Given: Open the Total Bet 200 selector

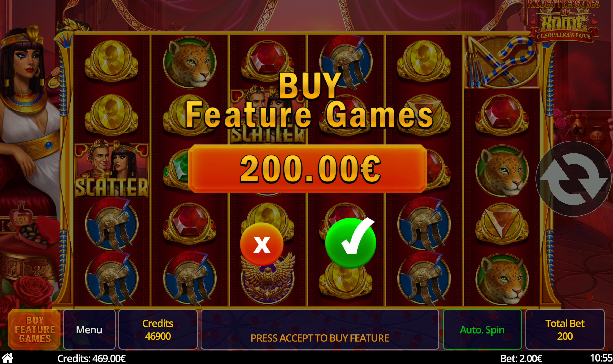Looking at the screenshot, I should (x=565, y=329).
